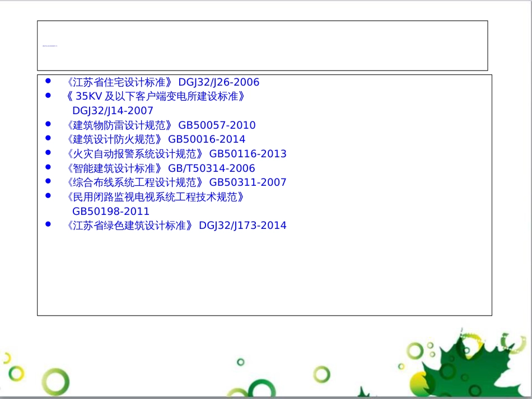
Task: Select the code GB50198-2011
Action: [111, 211]
